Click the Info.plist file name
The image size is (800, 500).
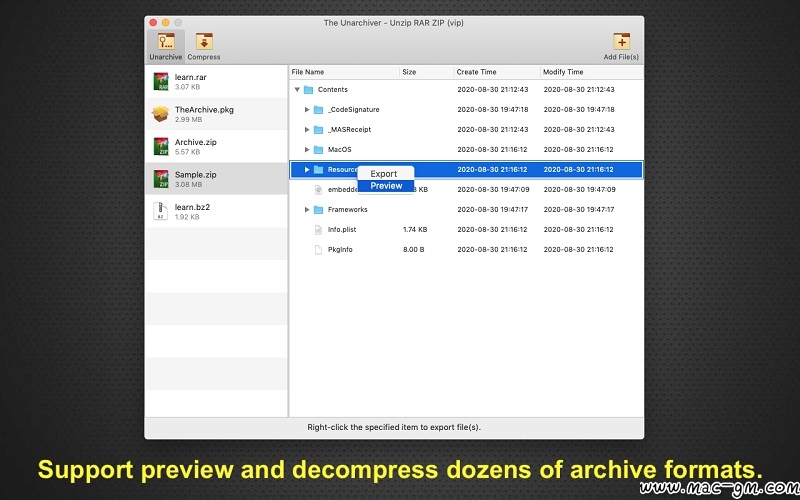pyautogui.click(x=342, y=230)
